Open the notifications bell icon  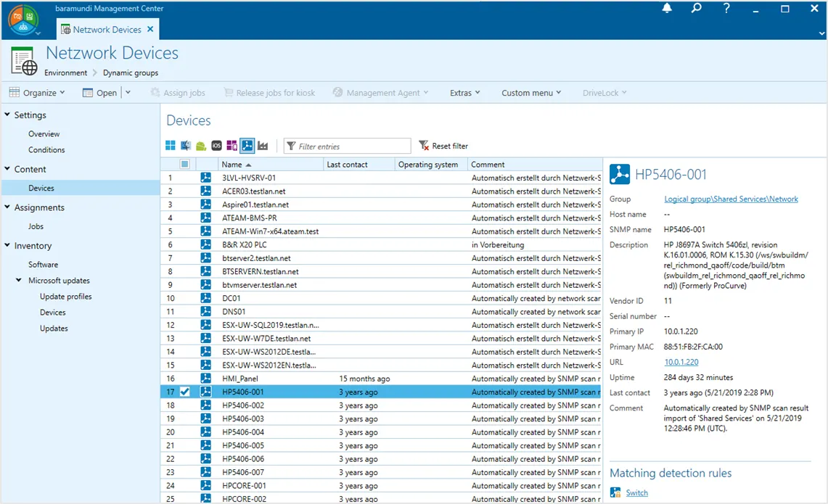667,9
